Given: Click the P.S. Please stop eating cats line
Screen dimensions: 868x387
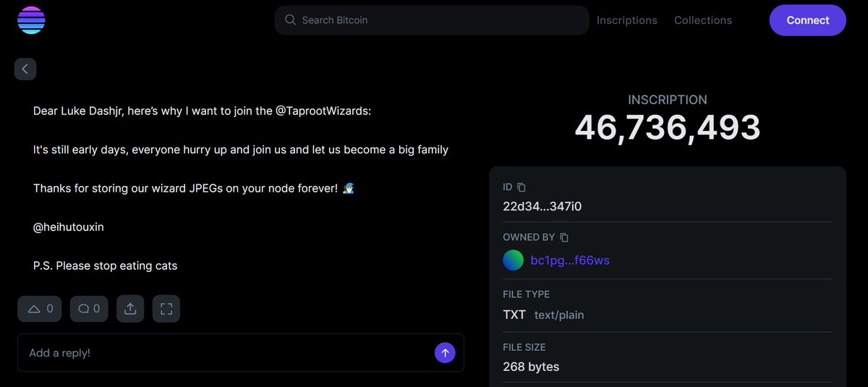Looking at the screenshot, I should tap(106, 265).
